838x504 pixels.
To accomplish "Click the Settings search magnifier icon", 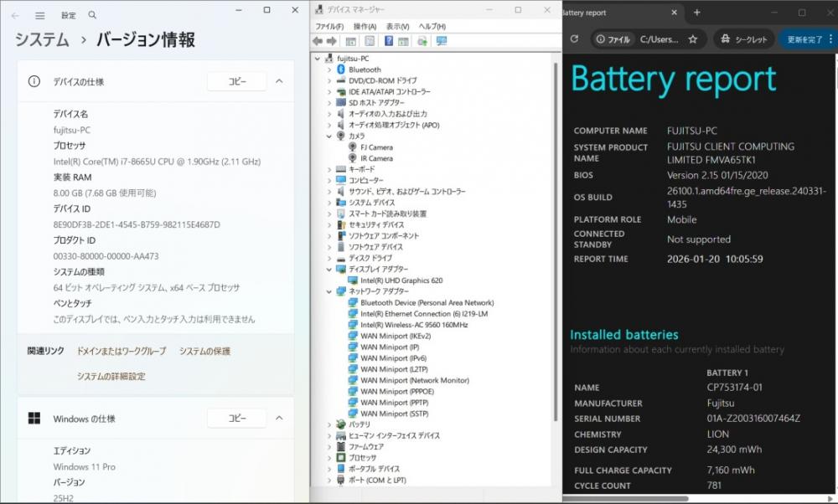I will pyautogui.click(x=92, y=15).
